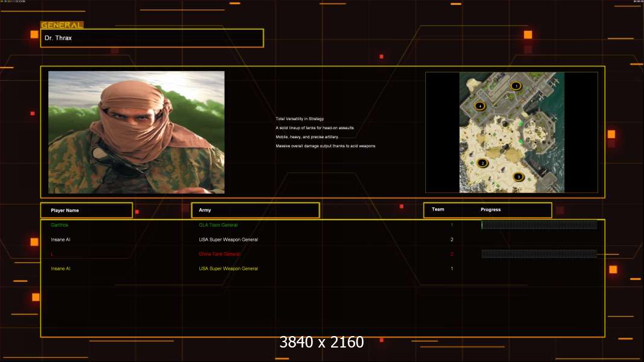Click the white USA Super Weapon General entry
Viewport: 644px width, 362px height.
(x=228, y=240)
